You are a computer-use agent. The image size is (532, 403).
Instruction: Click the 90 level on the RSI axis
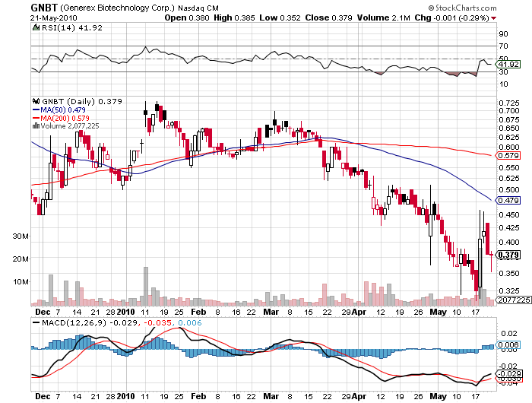(503, 33)
